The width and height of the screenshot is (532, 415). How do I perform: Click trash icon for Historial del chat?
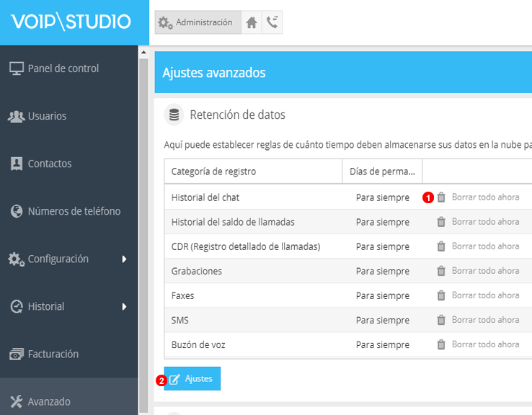click(x=441, y=197)
